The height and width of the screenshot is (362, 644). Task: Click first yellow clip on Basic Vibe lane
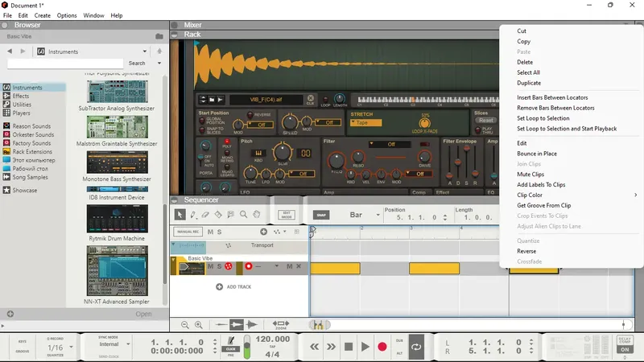tap(335, 269)
